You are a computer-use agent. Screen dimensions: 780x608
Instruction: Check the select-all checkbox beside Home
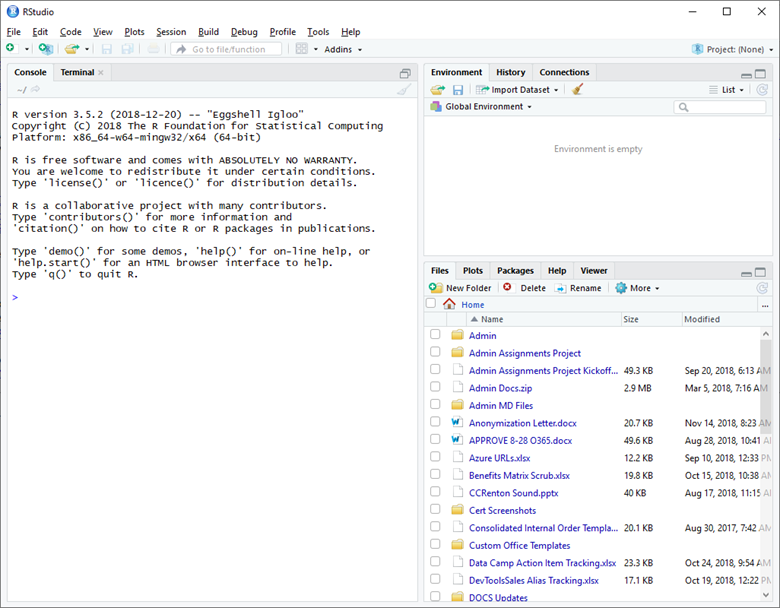431,303
